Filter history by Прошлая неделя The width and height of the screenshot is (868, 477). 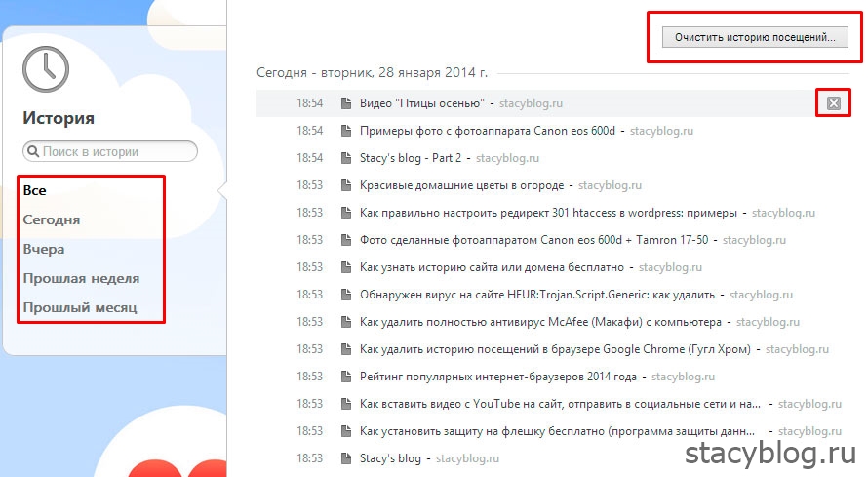[81, 278]
